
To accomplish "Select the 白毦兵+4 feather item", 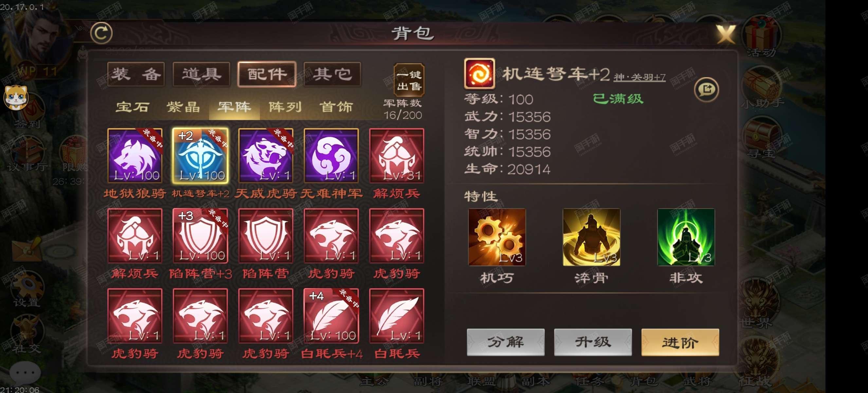I will click(x=331, y=316).
